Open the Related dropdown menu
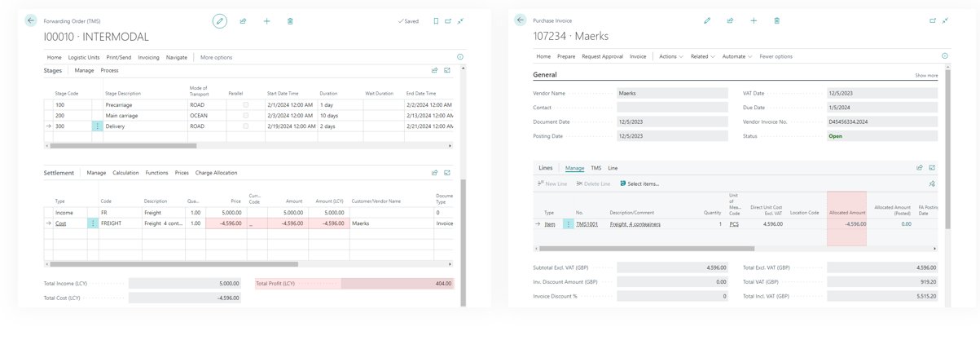The height and width of the screenshot is (349, 980). click(x=702, y=56)
